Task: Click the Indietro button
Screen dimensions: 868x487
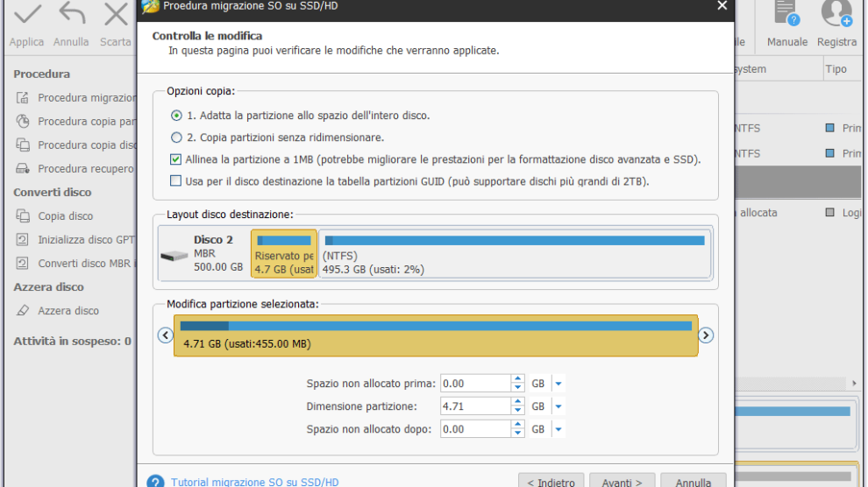Action: coord(551,482)
